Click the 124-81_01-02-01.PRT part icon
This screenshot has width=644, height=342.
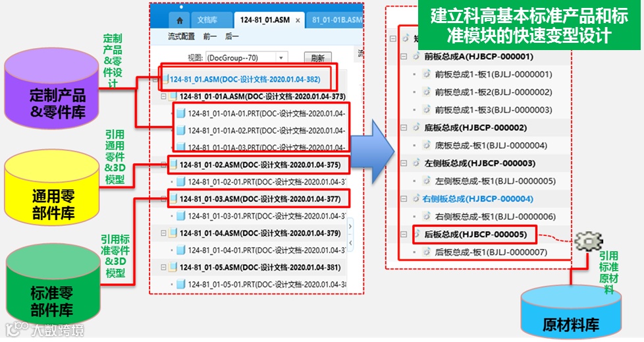click(181, 182)
